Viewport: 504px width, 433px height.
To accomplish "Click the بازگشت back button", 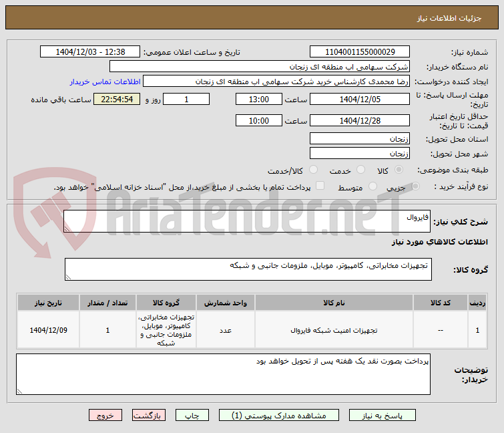I will point(148,416).
